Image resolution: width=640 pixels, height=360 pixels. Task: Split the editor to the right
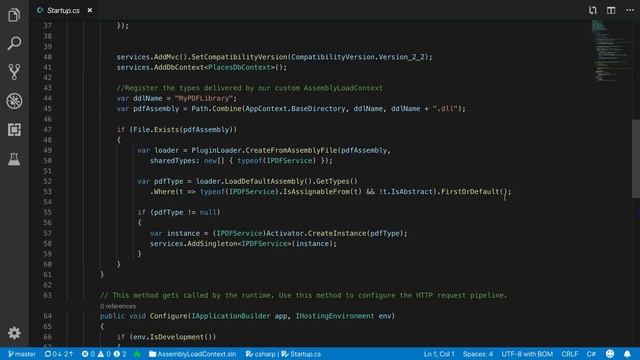tap(611, 10)
